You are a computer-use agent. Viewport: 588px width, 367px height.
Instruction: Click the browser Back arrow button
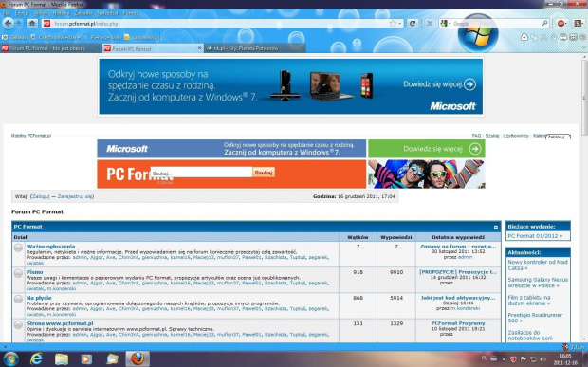(8, 24)
